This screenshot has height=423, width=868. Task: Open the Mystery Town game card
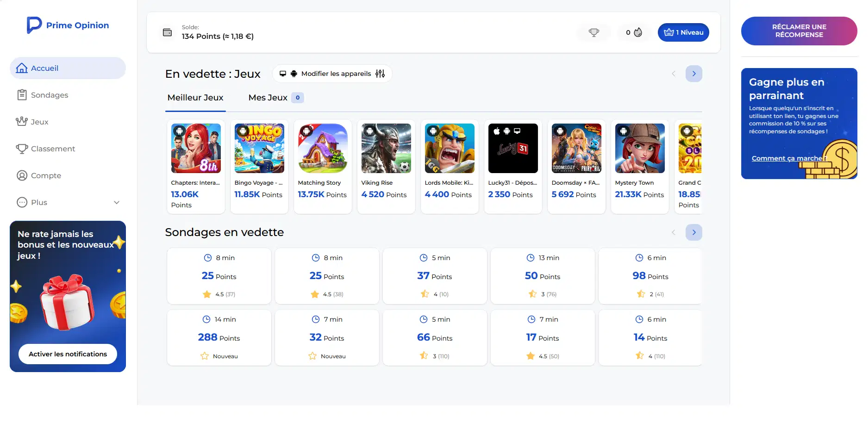pyautogui.click(x=640, y=167)
